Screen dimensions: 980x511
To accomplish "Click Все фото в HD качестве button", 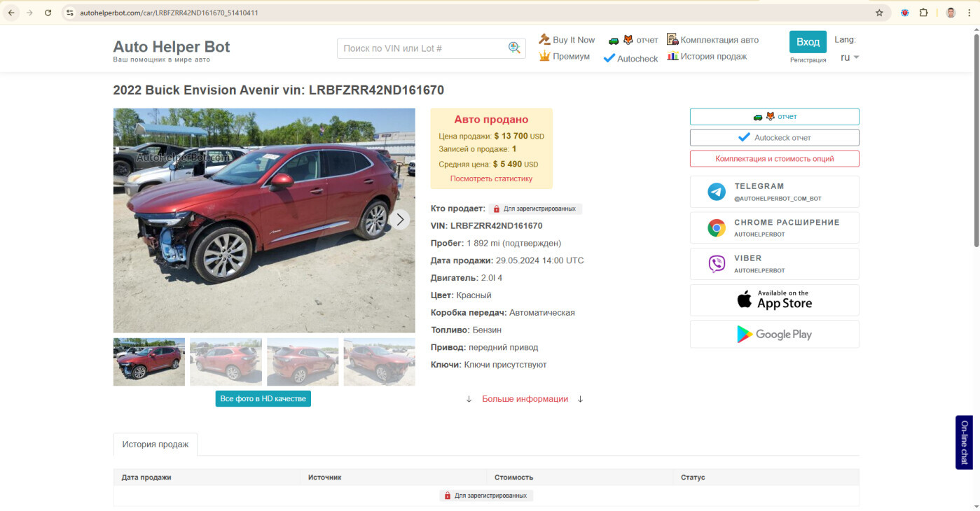I will [263, 398].
